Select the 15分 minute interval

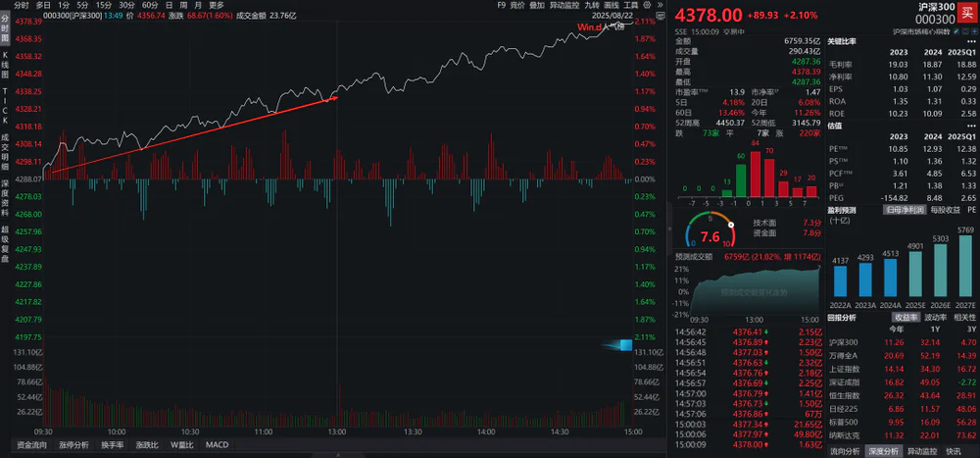[104, 5]
